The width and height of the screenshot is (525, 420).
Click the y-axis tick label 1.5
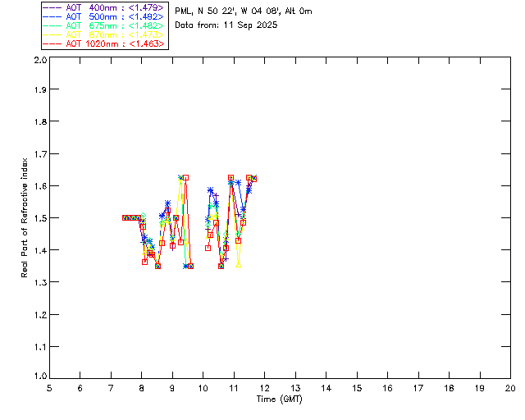tap(39, 218)
